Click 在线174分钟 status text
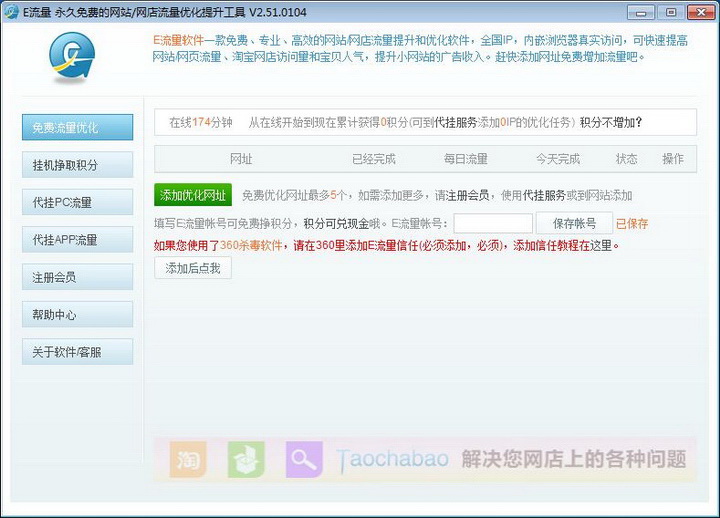Screen dimensions: 720x518 click(x=201, y=123)
